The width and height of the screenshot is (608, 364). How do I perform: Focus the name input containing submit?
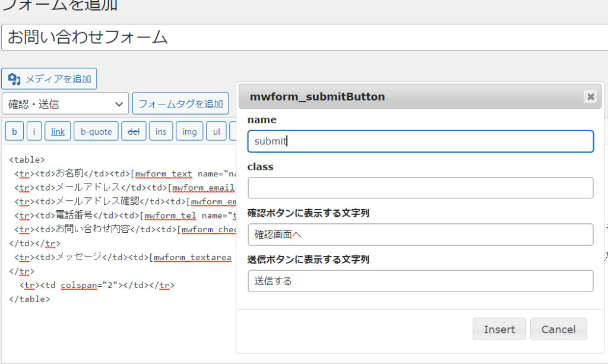pyautogui.click(x=421, y=141)
